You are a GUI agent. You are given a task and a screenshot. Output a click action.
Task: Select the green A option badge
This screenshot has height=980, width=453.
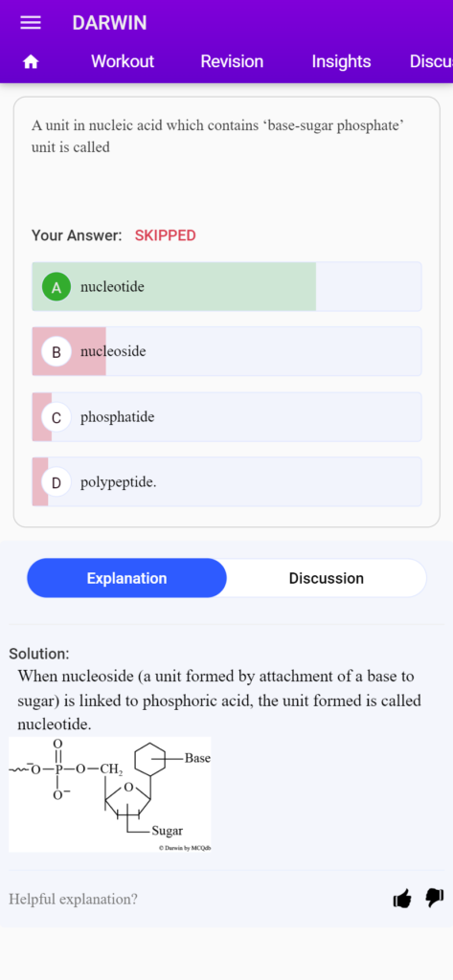point(57,287)
